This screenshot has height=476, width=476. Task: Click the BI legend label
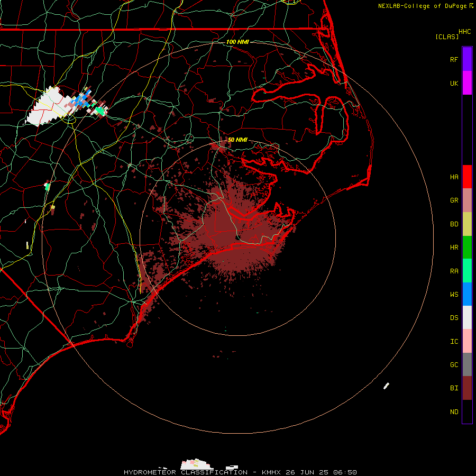tap(454, 388)
